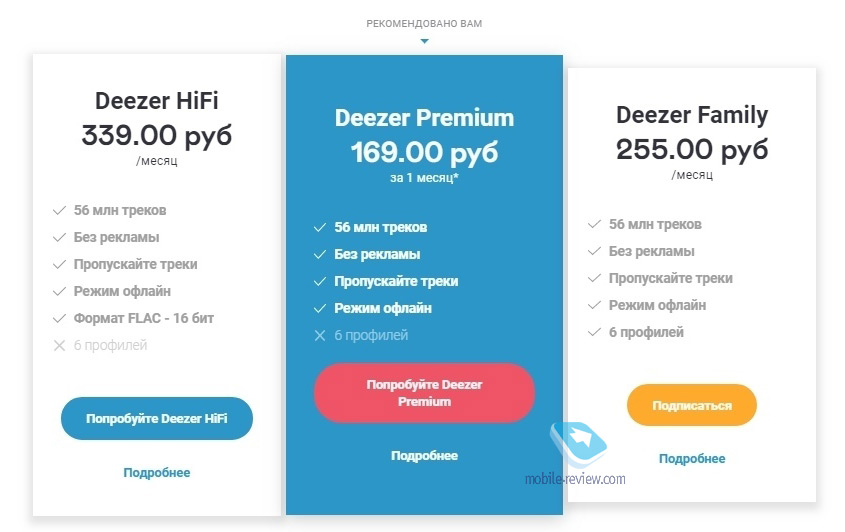
Task: Select the Deezer HiFi plan title
Action: 157,101
